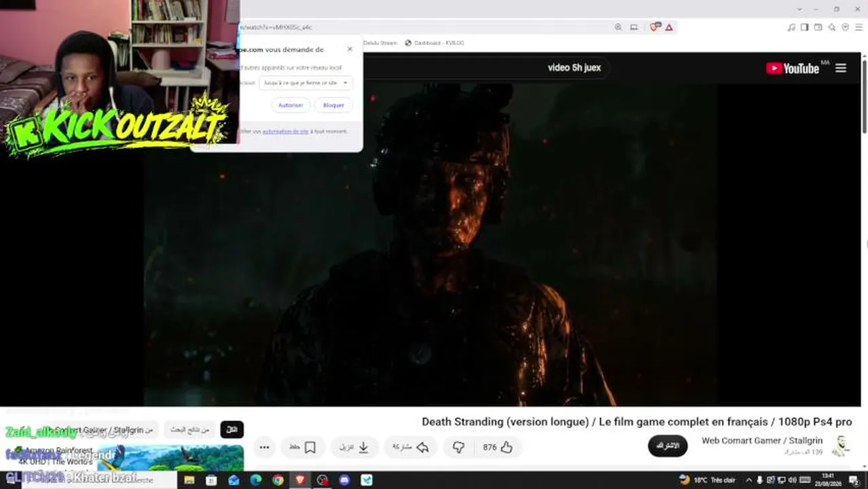Open YouTube hamburger menu
The height and width of the screenshot is (489, 868).
[841, 68]
